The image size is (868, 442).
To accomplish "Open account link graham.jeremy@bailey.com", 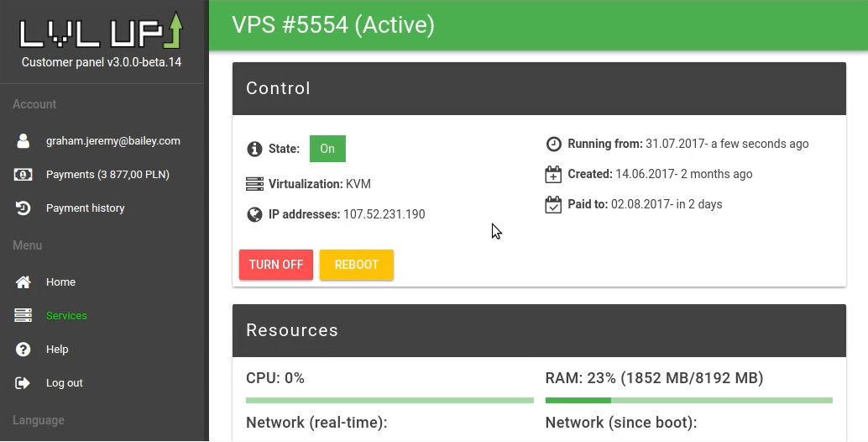I will coord(112,141).
